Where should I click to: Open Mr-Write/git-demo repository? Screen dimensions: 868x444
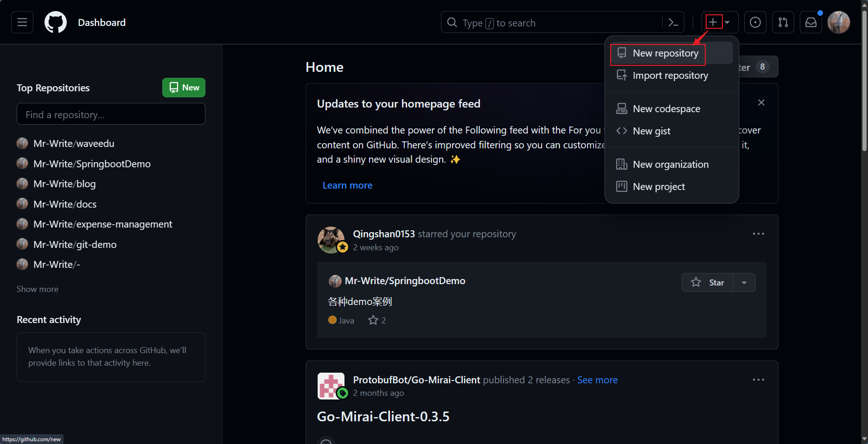tap(75, 245)
